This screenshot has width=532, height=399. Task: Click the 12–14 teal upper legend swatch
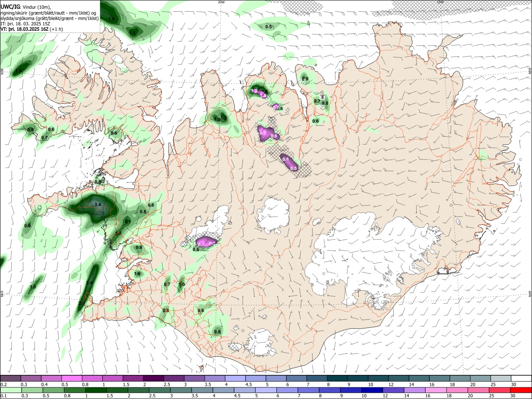[x=398, y=378]
